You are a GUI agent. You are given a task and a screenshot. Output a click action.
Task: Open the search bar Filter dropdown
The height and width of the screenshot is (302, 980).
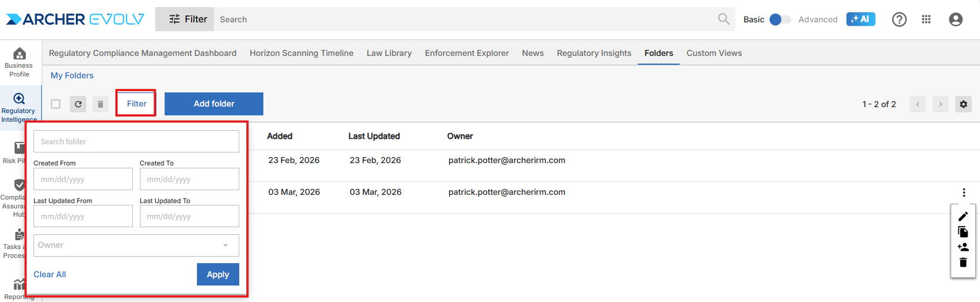185,19
